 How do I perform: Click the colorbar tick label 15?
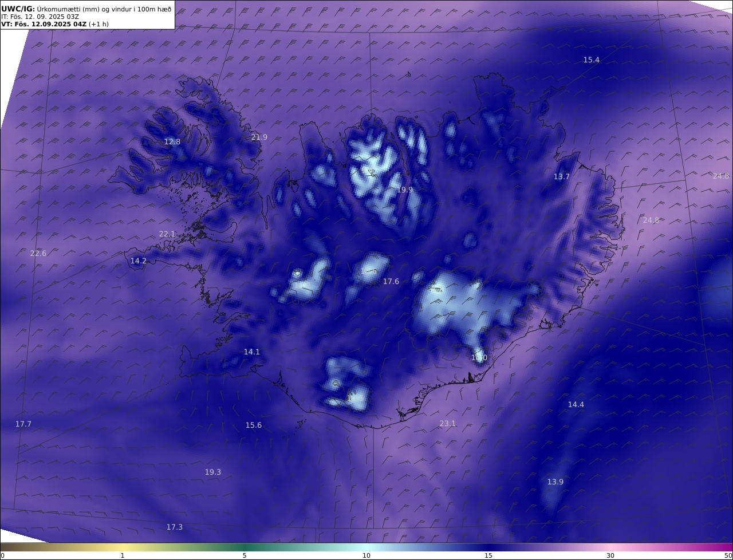pyautogui.click(x=488, y=555)
